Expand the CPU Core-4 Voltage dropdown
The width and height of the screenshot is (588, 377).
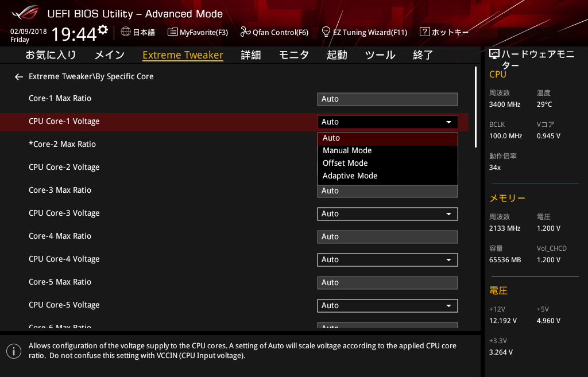[388, 260]
